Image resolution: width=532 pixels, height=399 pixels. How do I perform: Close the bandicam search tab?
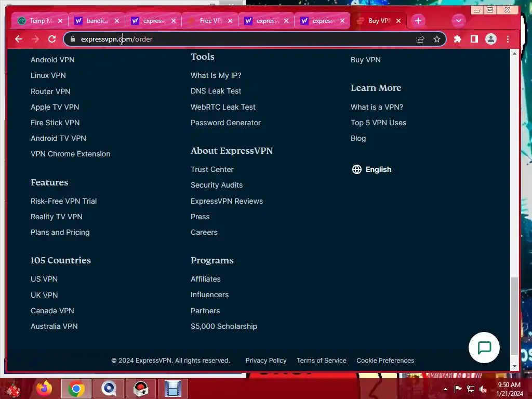point(117,21)
